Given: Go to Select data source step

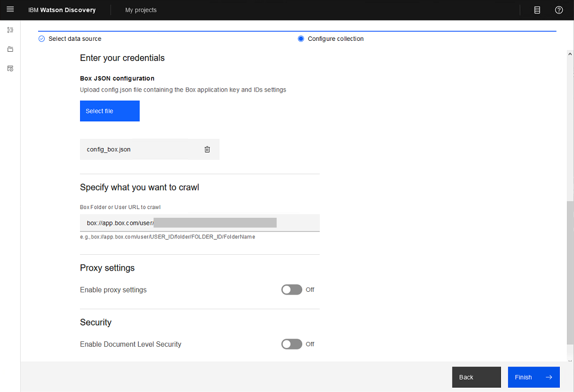Looking at the screenshot, I should click(x=75, y=39).
